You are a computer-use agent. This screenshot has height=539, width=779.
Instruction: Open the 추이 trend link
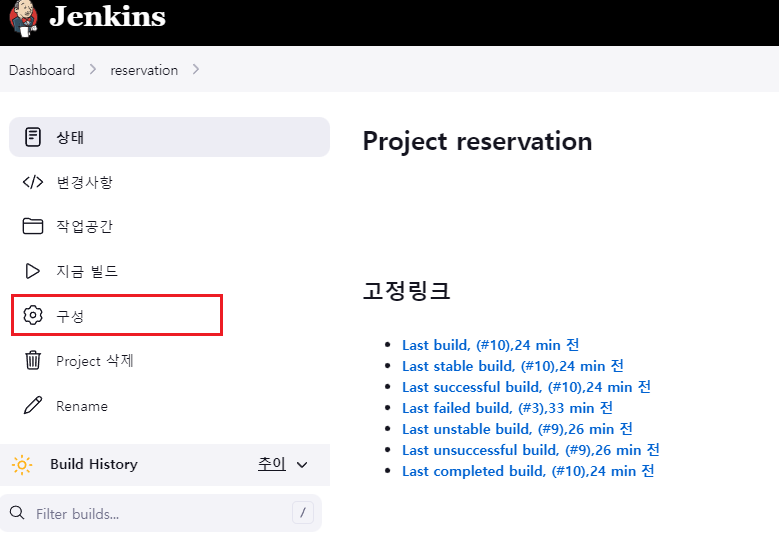click(x=271, y=464)
